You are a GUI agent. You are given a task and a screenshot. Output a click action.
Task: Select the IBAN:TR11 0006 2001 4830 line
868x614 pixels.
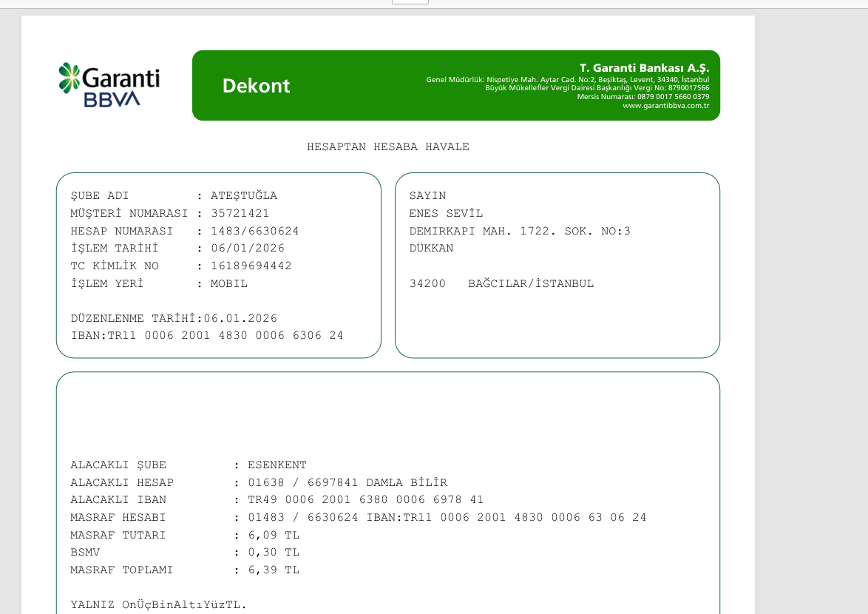pyautogui.click(x=206, y=336)
